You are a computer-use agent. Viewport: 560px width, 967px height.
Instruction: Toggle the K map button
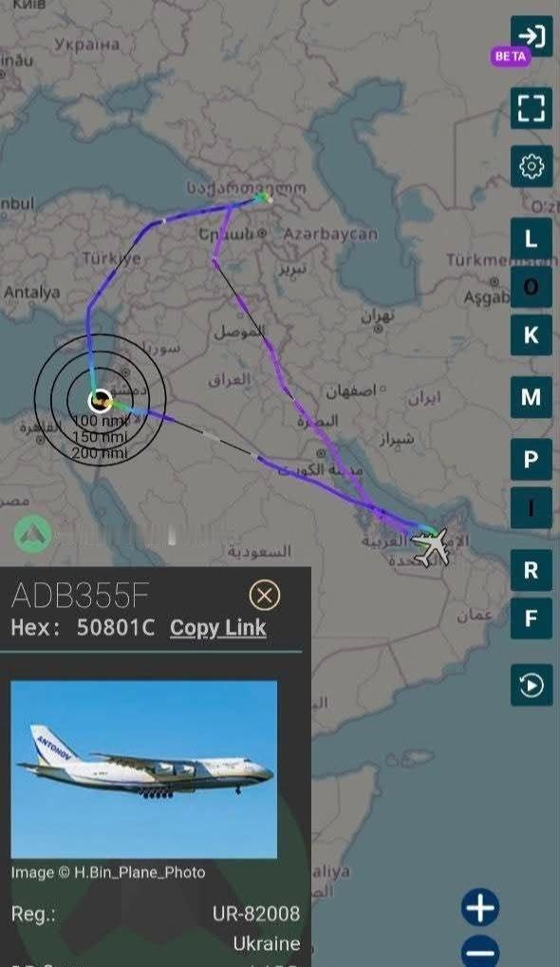click(x=531, y=335)
